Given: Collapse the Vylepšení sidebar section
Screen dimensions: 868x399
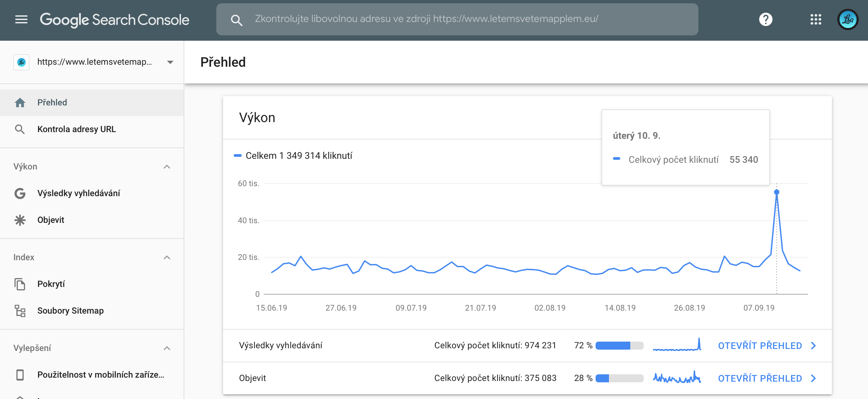Looking at the screenshot, I should coord(167,348).
